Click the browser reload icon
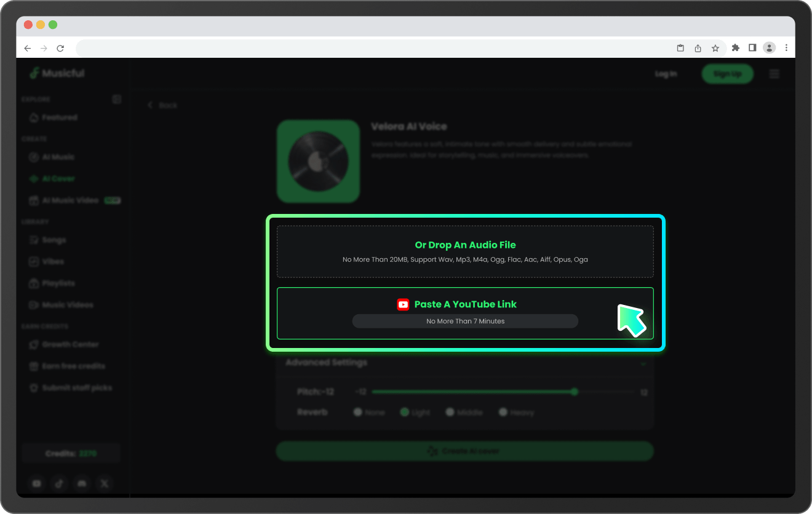The height and width of the screenshot is (514, 812). [x=60, y=48]
